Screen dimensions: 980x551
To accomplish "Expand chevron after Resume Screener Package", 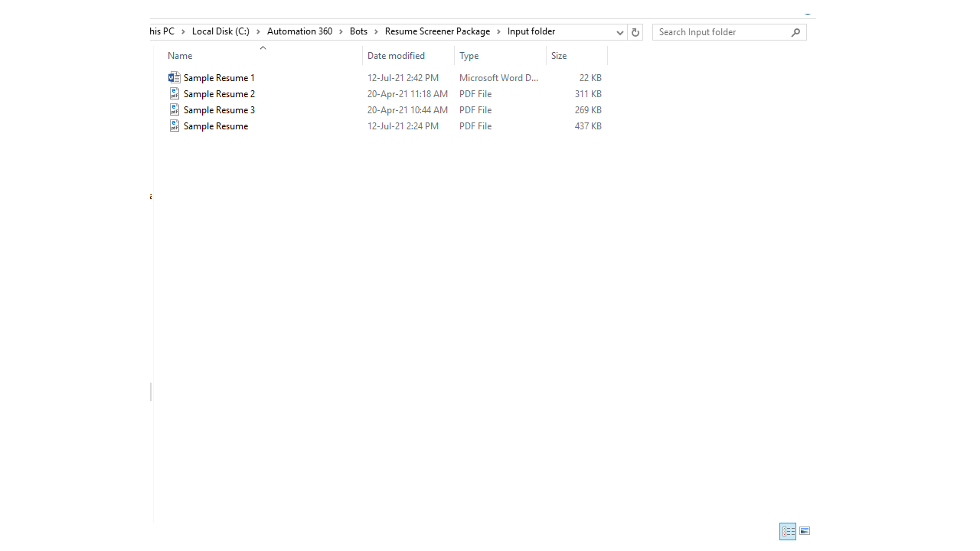I will [498, 31].
